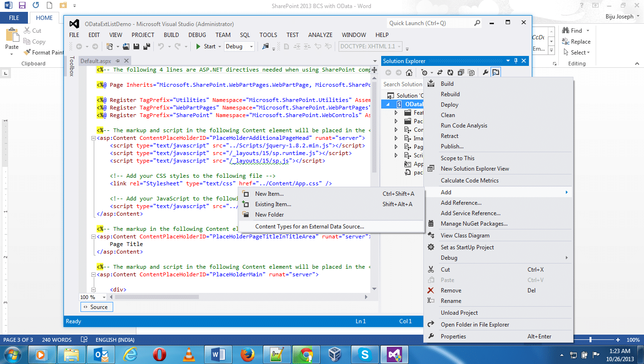The image size is (644, 364).
Task: Click Solution Explorer Collapse All icon
Action: click(x=461, y=73)
